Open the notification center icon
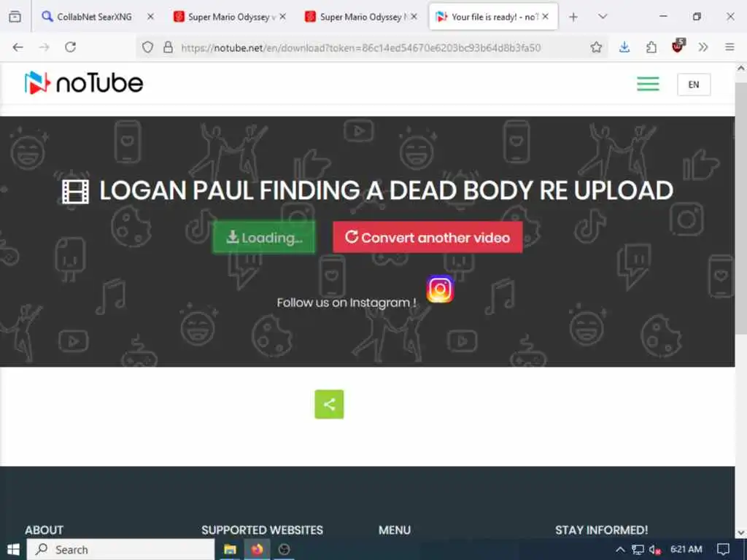The image size is (747, 560). click(723, 550)
